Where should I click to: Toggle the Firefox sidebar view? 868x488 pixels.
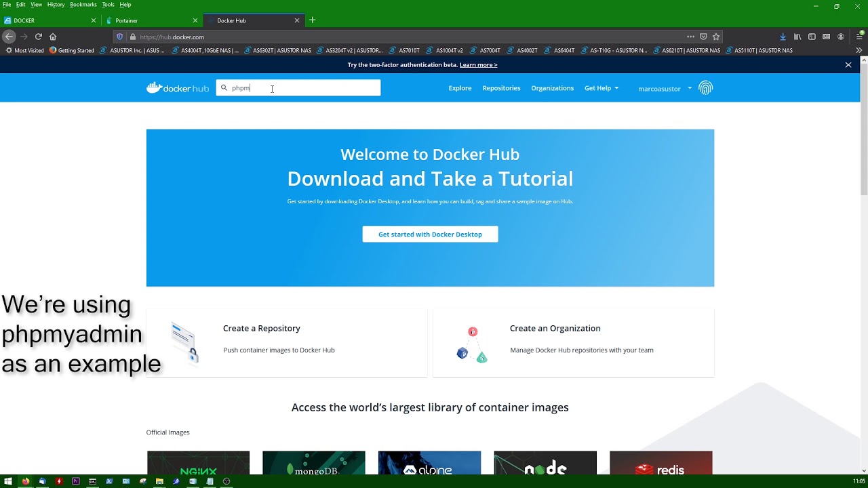click(x=812, y=37)
